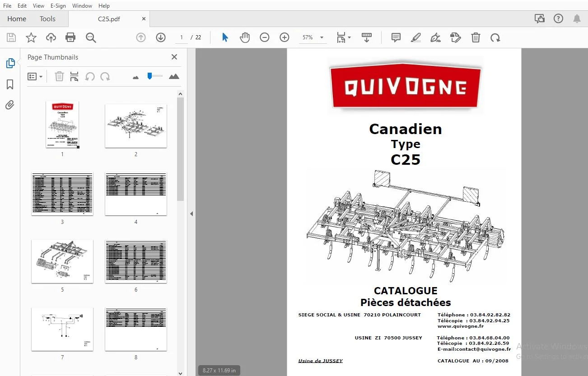This screenshot has width=588, height=376.
Task: Open the share review icon at top right
Action: 539,19
